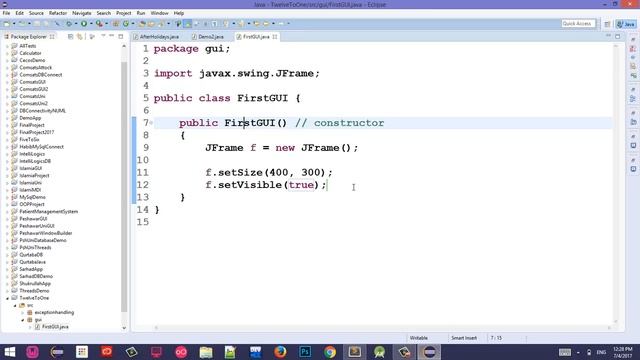Select the PeshawarWindowBuilder project
Screen dimensions: 640x360
(45, 233)
